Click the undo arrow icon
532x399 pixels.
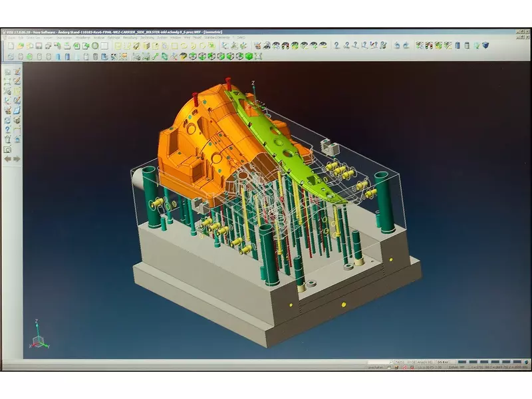click(x=396, y=46)
